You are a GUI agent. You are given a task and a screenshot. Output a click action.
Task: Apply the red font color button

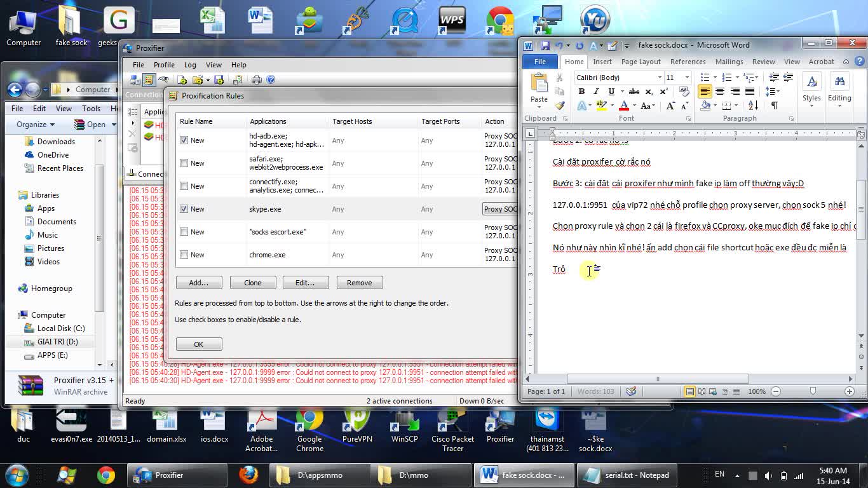click(x=624, y=106)
